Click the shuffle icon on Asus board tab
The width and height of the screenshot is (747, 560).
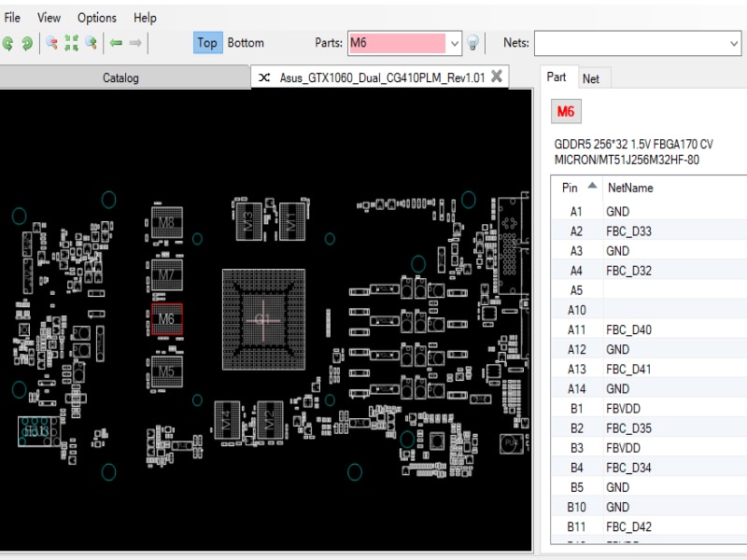(264, 77)
